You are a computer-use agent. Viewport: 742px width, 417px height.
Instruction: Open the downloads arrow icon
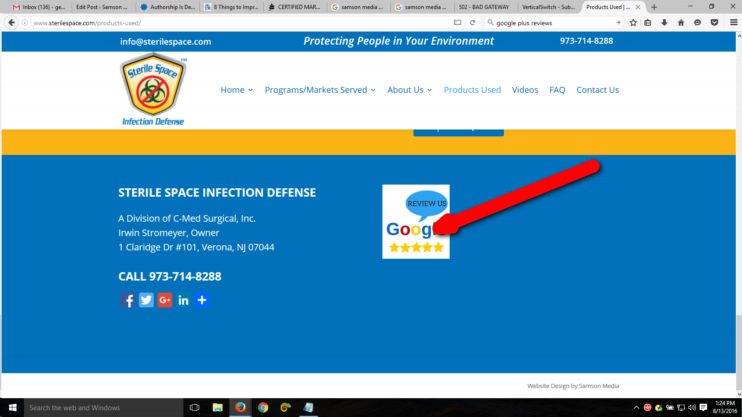664,23
